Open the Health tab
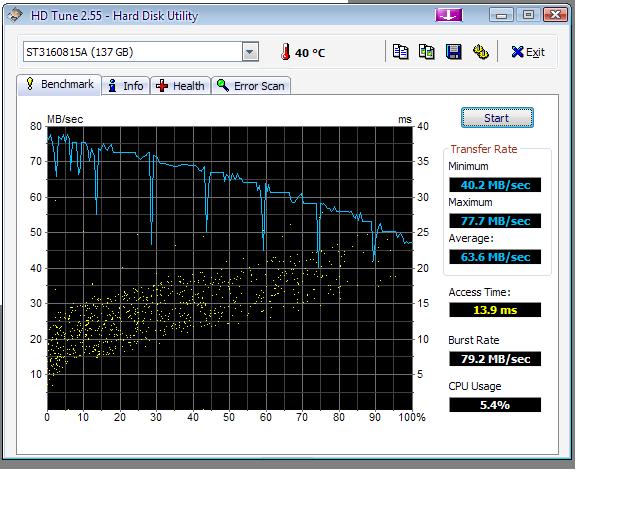The width and height of the screenshot is (640, 512). tap(180, 86)
